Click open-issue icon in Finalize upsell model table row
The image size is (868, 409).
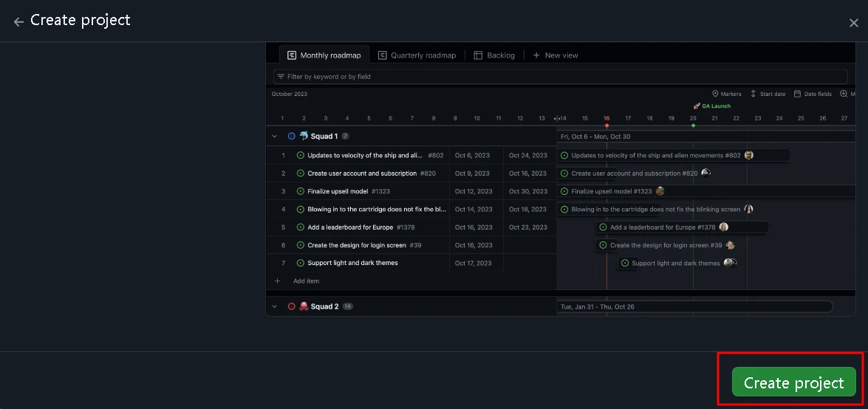301,191
